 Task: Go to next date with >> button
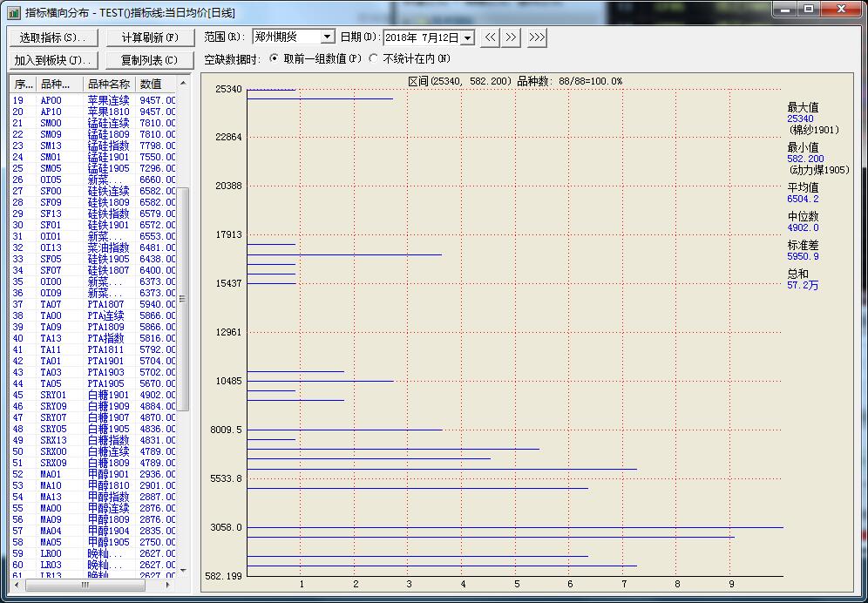click(x=511, y=37)
